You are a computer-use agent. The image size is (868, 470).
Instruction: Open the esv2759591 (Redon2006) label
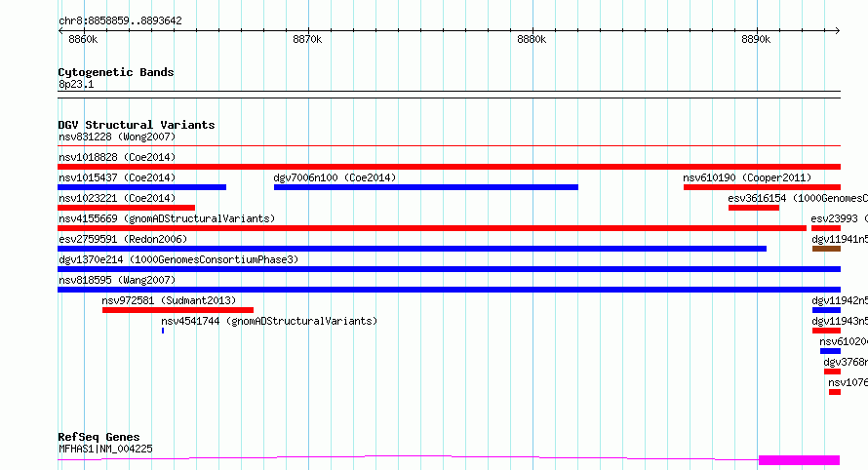(x=123, y=239)
